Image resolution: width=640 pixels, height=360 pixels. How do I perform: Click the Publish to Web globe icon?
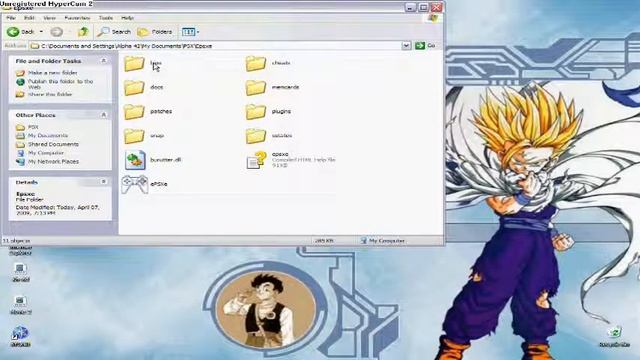point(20,82)
